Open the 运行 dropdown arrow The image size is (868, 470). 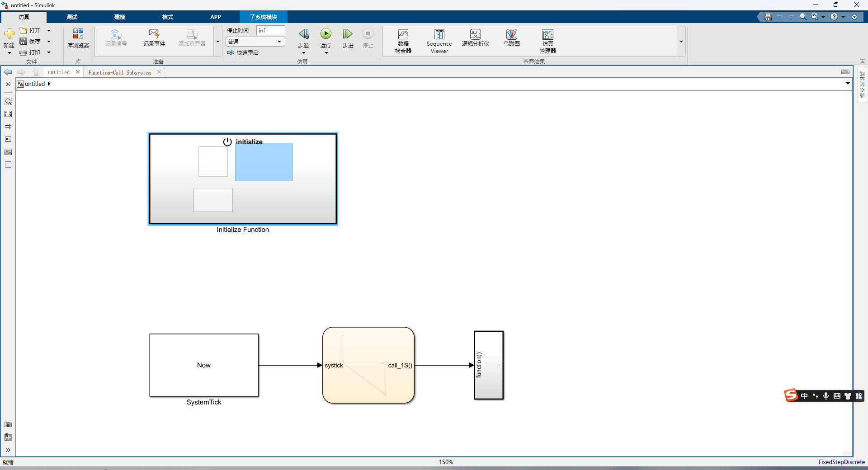point(326,53)
